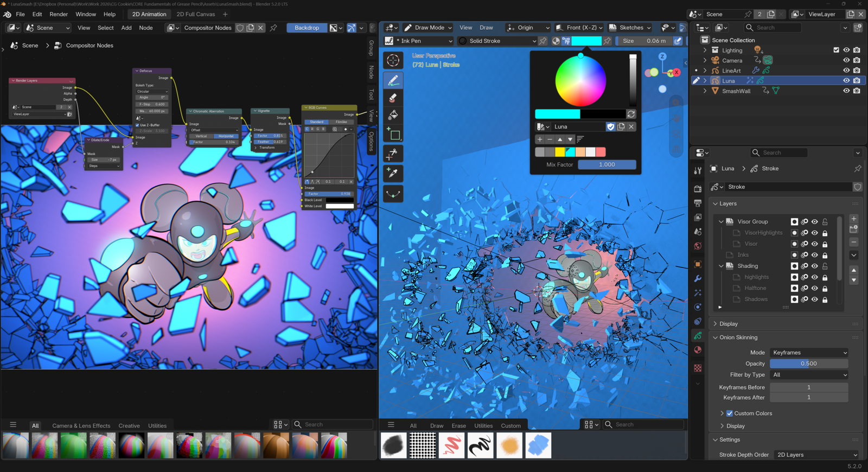Select the Trim scissors tool

393,154
